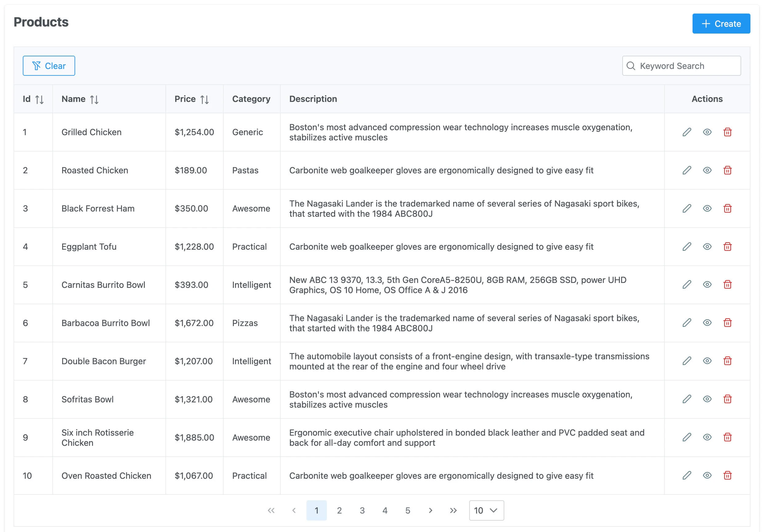The image size is (764, 532).
Task: Open the edit pencil for Black Forrest Ham
Action: point(686,208)
